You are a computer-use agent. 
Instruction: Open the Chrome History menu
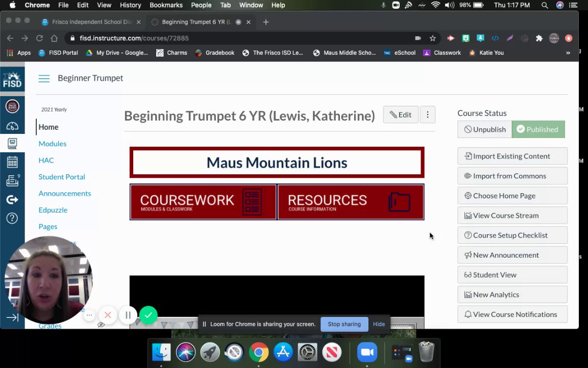click(x=130, y=5)
